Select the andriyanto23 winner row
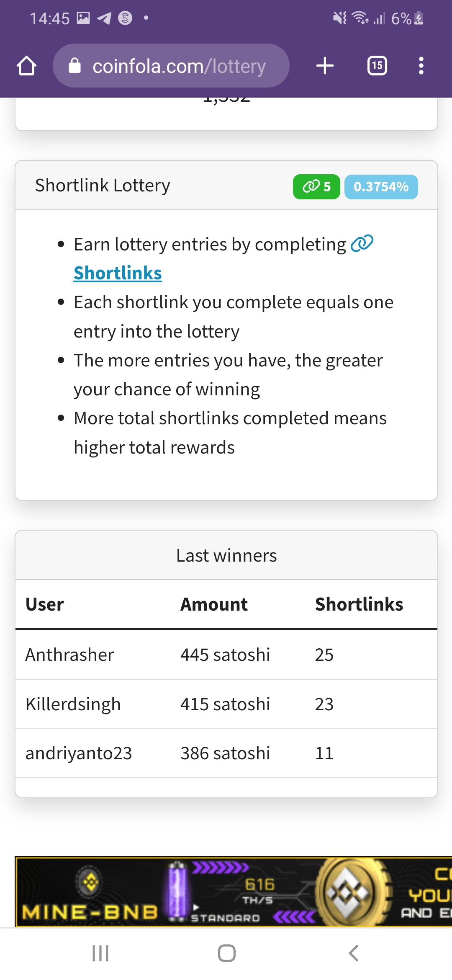This screenshot has width=452, height=980. (x=226, y=753)
